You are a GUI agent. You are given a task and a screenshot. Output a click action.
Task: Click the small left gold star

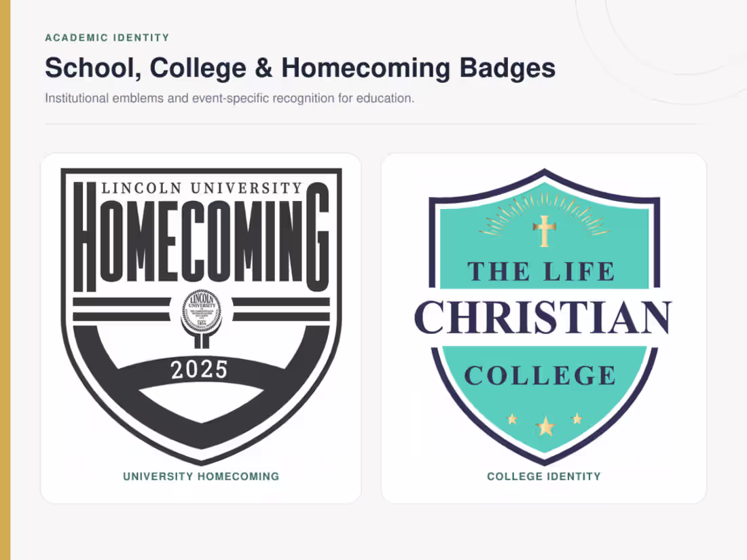[x=512, y=419]
